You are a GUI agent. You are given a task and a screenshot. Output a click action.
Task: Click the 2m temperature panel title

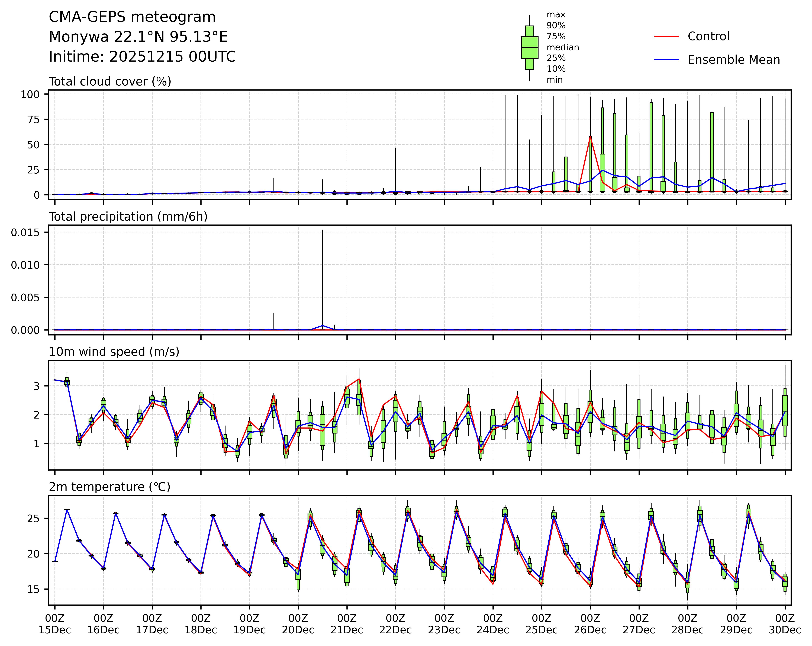tap(110, 487)
